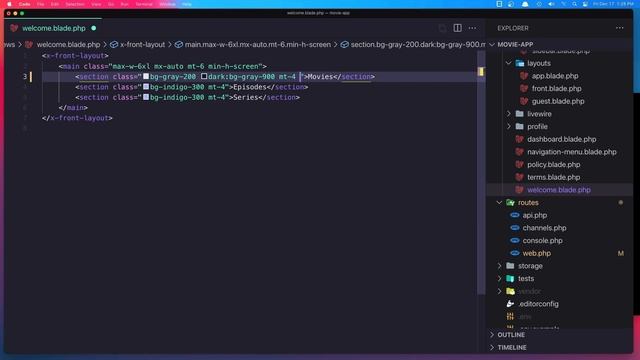Click the Episodes row bg-indigo-300 swatch
The height and width of the screenshot is (360, 640).
(x=146, y=87)
